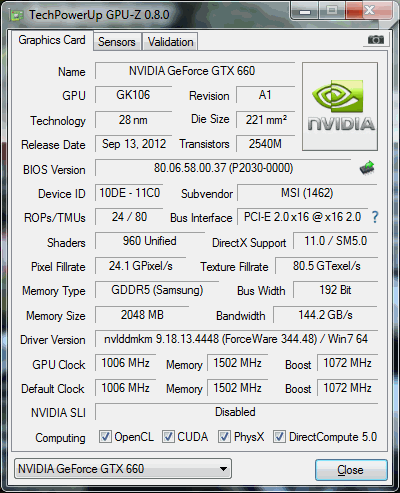Click the Memory Size 2048 MB

pos(142,315)
